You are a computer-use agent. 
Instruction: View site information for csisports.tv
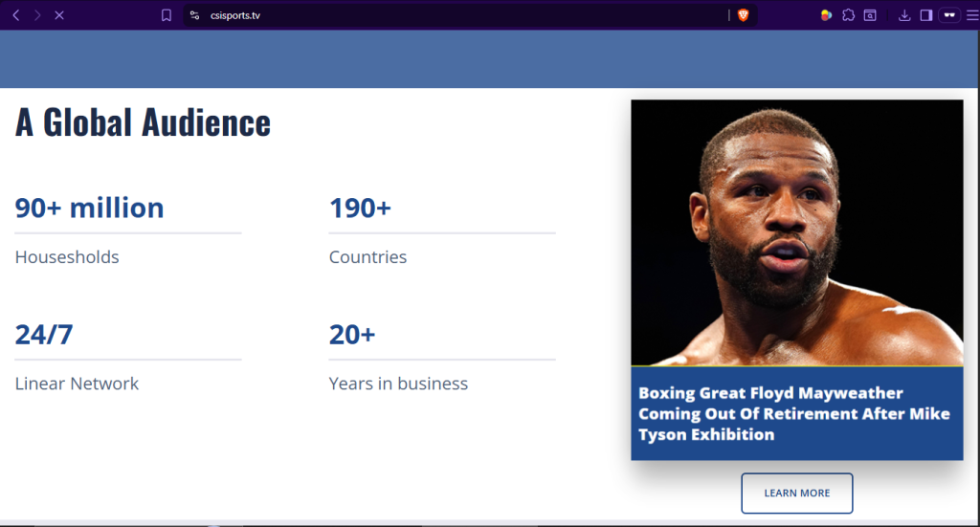coord(194,15)
